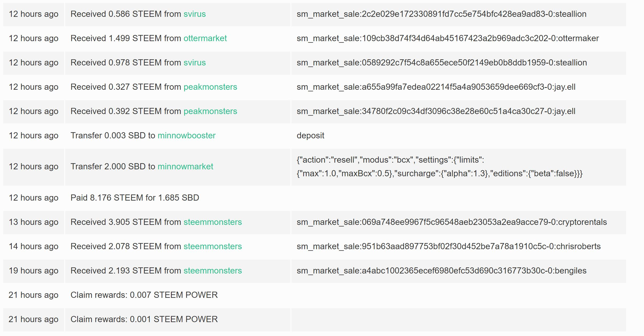The image size is (644, 336).
Task: Click the '19 hours ago' timestamp
Action: [33, 271]
